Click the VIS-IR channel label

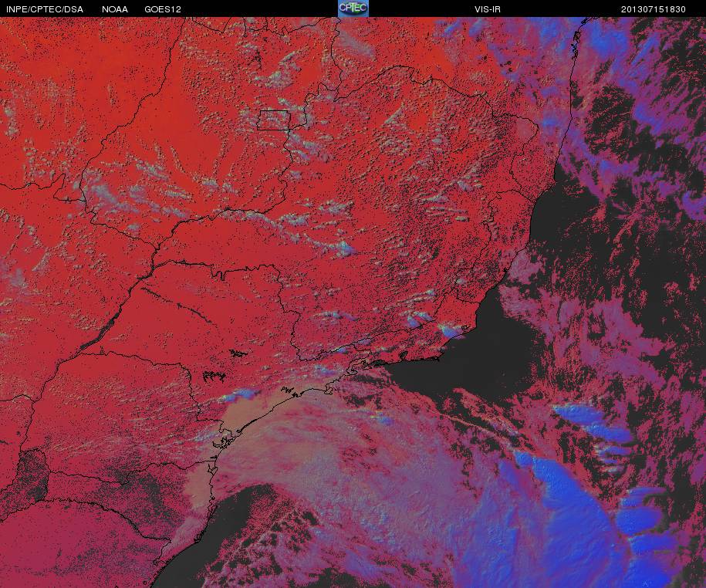487,9
